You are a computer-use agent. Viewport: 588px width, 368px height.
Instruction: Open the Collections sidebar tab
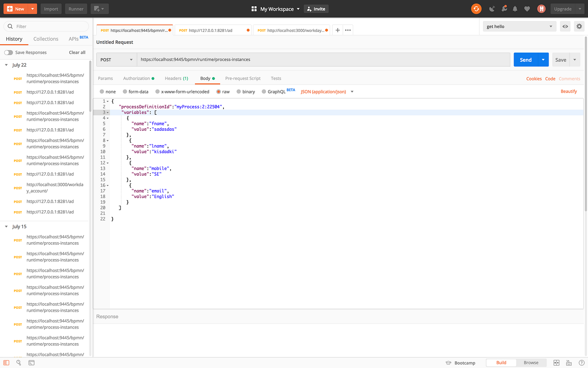[46, 39]
